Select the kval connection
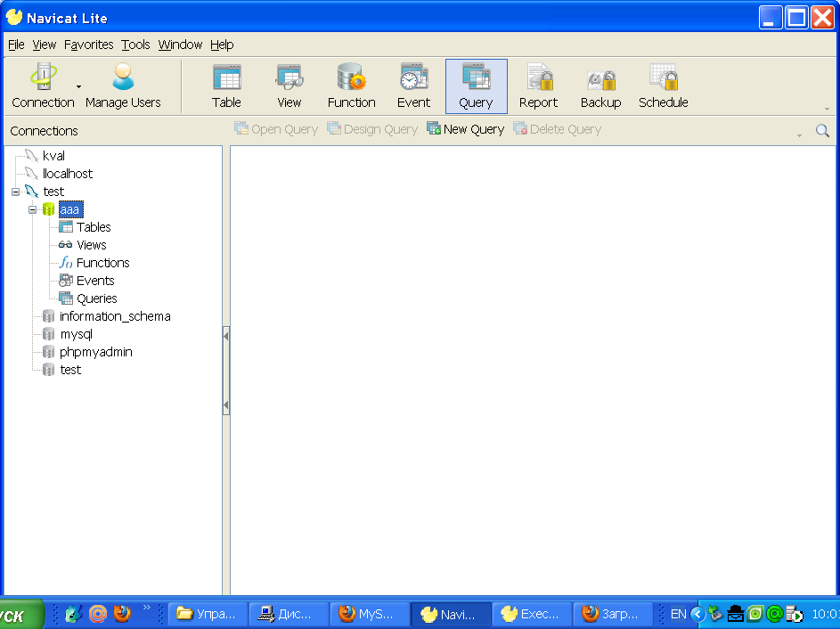The height and width of the screenshot is (629, 840). click(x=53, y=156)
